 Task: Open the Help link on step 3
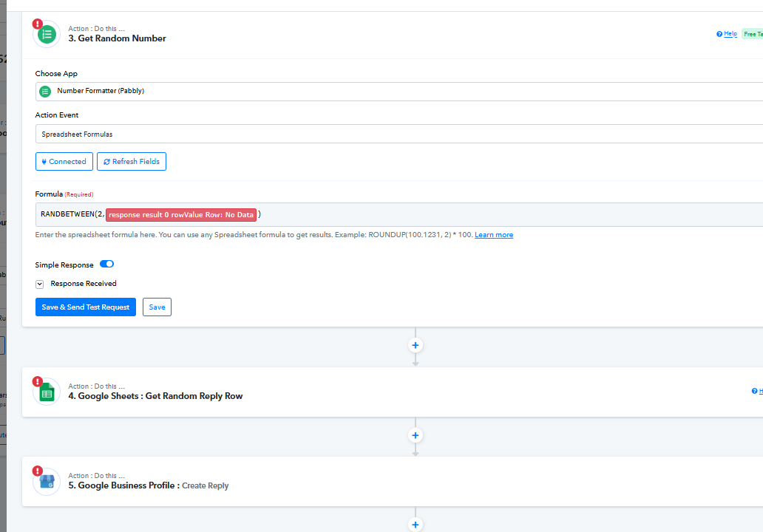pos(730,33)
